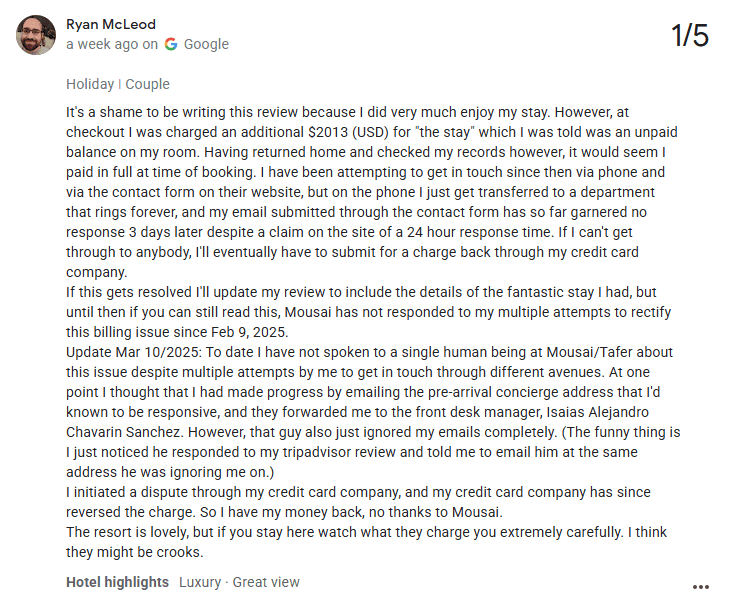
Task: Click the "Great view" highlight tag
Action: pyautogui.click(x=266, y=582)
